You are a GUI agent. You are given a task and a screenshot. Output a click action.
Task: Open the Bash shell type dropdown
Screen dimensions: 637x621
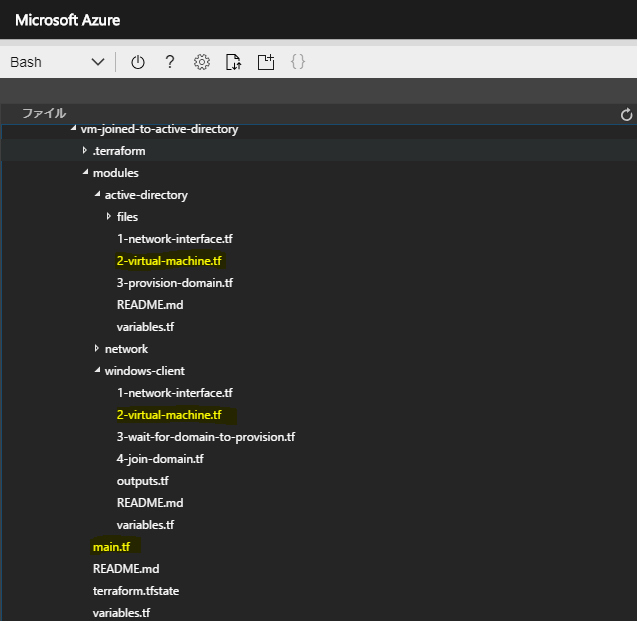click(x=57, y=62)
